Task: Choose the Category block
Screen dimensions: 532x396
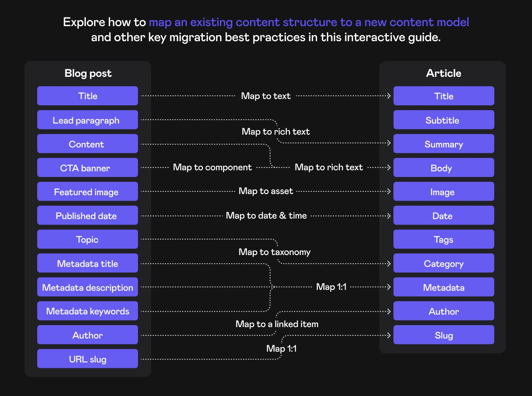Action: (x=443, y=264)
